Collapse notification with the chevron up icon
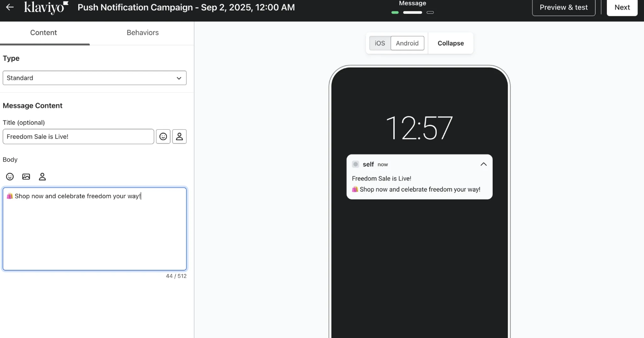 click(x=483, y=164)
